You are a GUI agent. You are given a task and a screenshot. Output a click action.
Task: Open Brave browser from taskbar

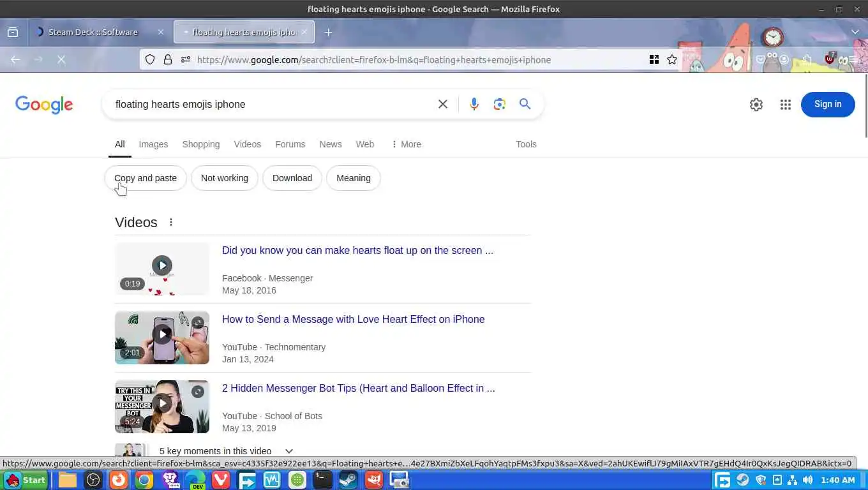coord(170,480)
